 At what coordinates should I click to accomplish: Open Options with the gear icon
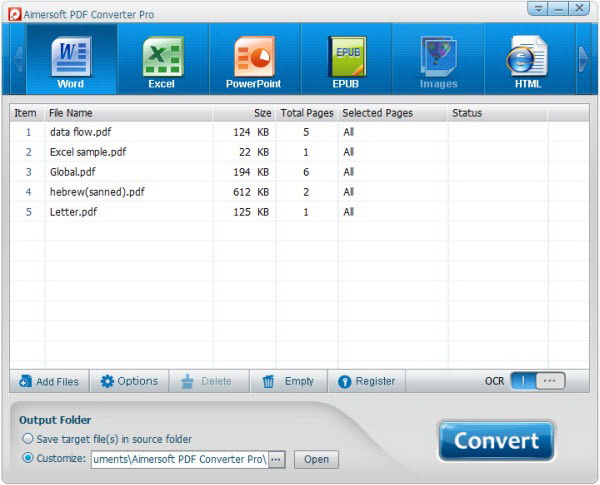(107, 381)
